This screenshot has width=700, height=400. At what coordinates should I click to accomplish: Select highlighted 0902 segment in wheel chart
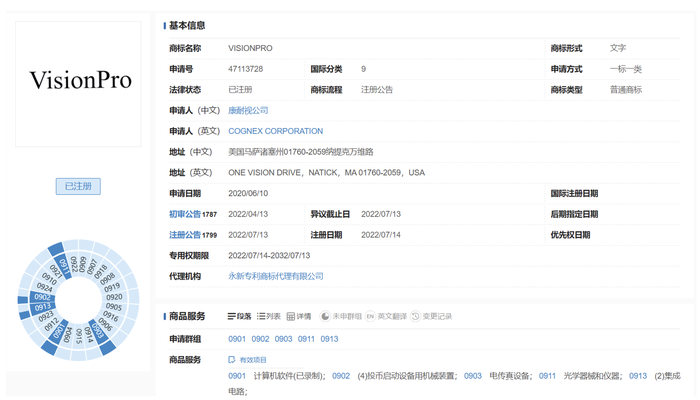click(42, 297)
